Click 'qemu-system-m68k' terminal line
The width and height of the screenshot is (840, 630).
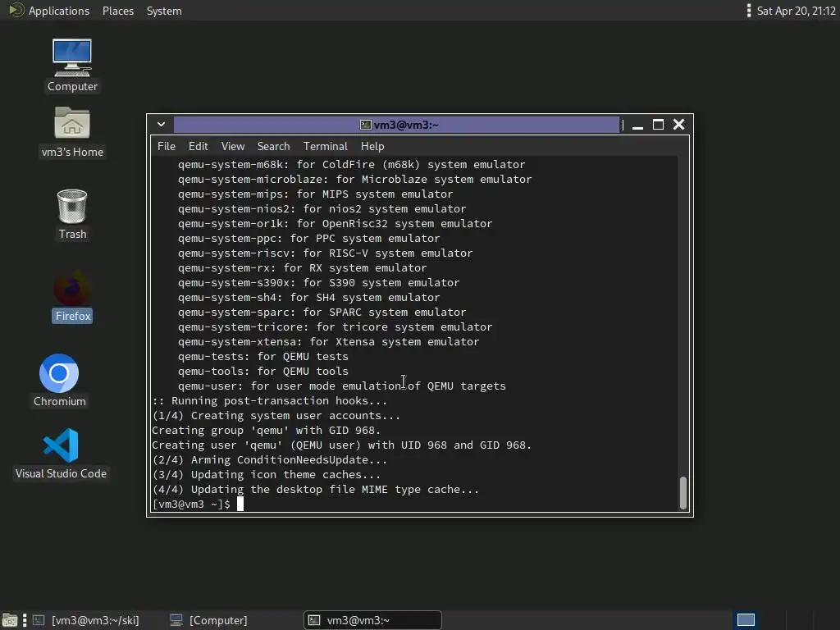[x=351, y=164]
